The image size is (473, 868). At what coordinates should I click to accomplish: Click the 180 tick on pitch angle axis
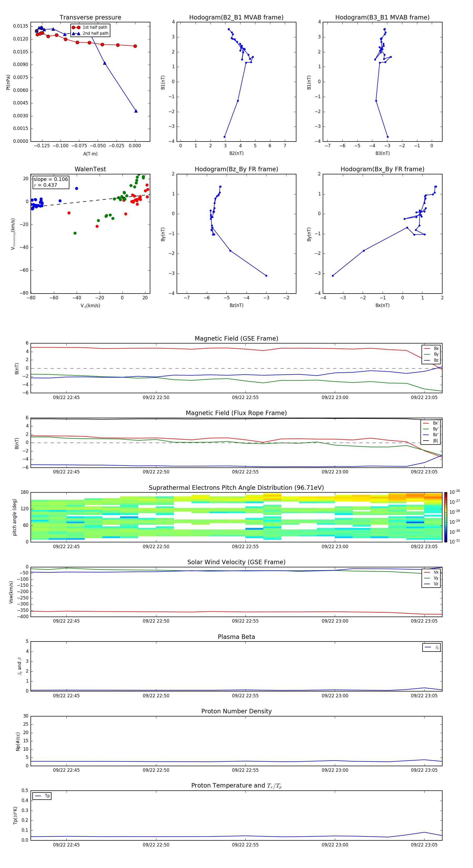click(x=25, y=492)
